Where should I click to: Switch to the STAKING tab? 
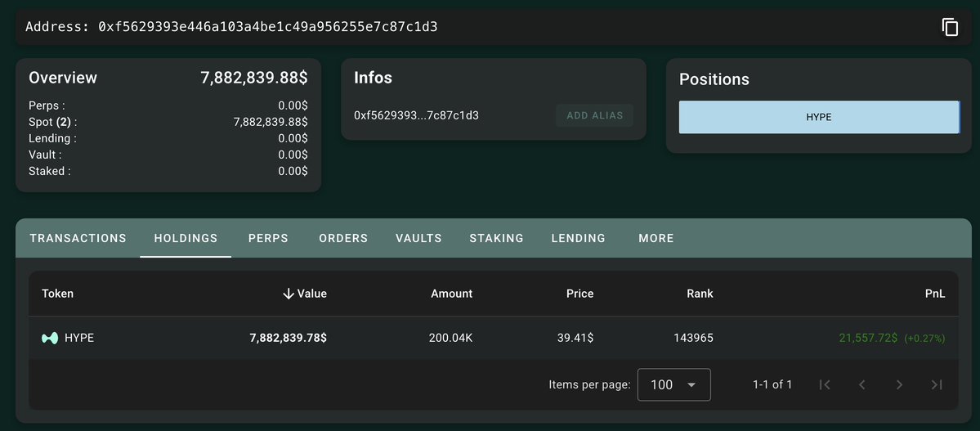[496, 238]
